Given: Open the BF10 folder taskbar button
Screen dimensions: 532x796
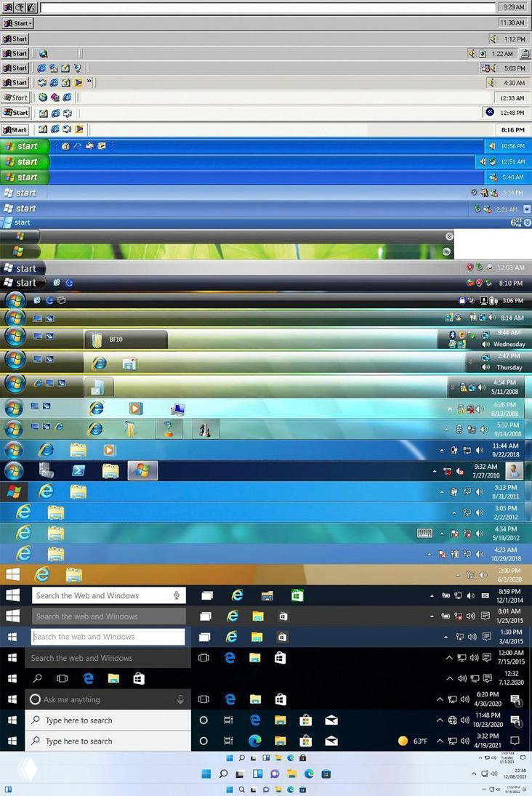Looking at the screenshot, I should (x=126, y=339).
